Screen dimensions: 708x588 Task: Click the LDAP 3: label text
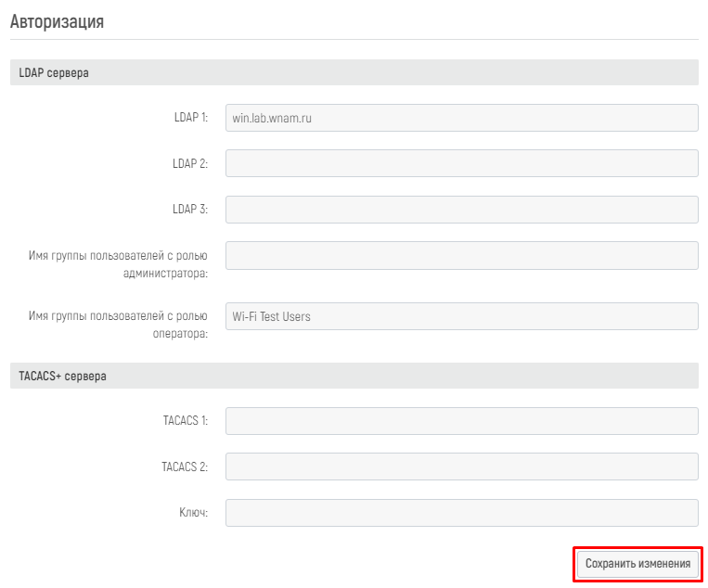pyautogui.click(x=190, y=209)
